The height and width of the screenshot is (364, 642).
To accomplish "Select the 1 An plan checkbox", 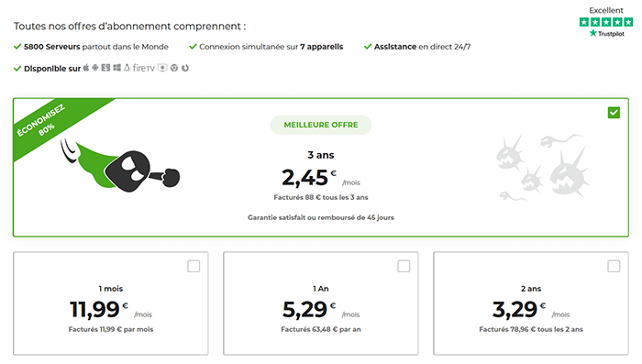I will [x=404, y=266].
